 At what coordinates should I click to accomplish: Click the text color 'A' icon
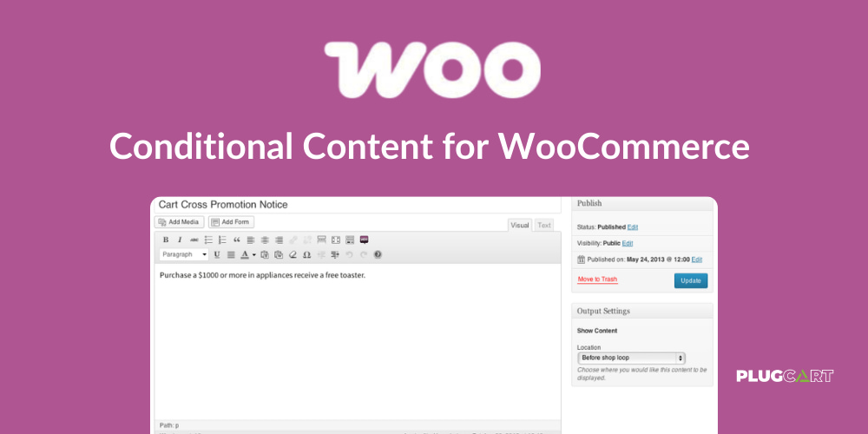coord(245,254)
